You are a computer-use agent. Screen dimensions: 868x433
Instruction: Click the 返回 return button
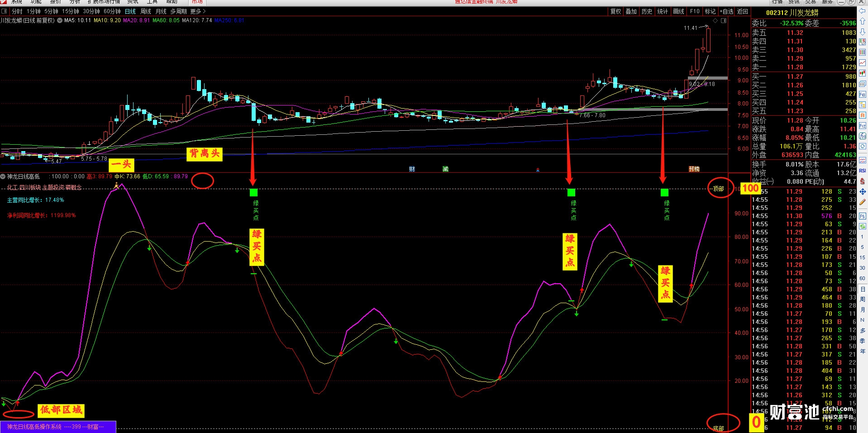[x=743, y=11]
